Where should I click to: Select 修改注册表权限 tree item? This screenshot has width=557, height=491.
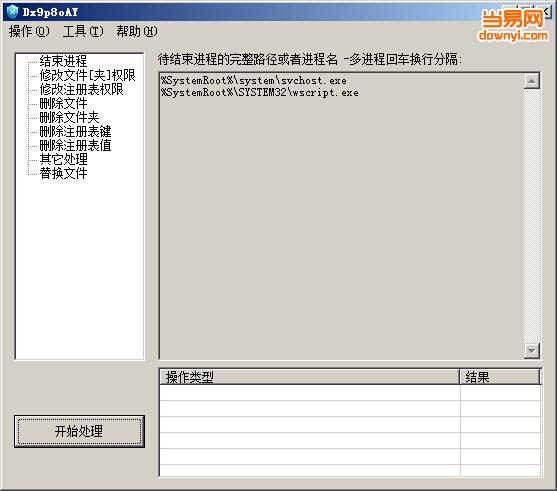click(x=81, y=89)
